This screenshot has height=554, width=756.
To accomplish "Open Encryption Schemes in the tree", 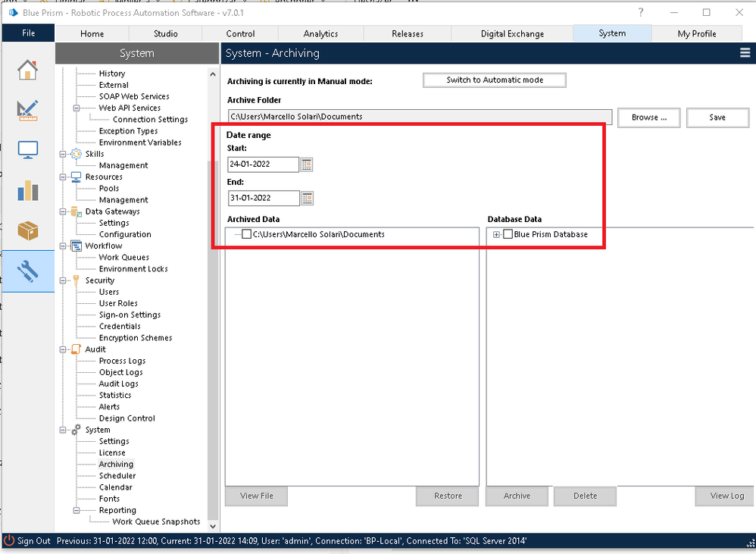I will tap(136, 338).
